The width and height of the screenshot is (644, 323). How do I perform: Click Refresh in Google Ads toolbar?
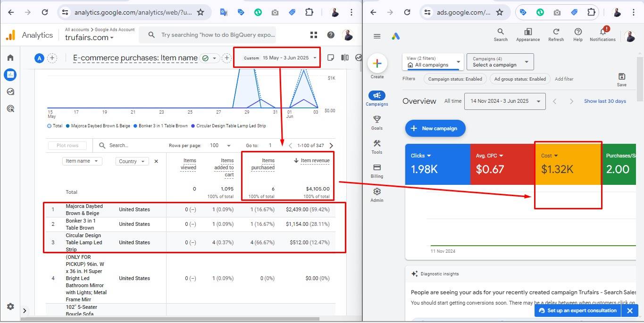(556, 35)
